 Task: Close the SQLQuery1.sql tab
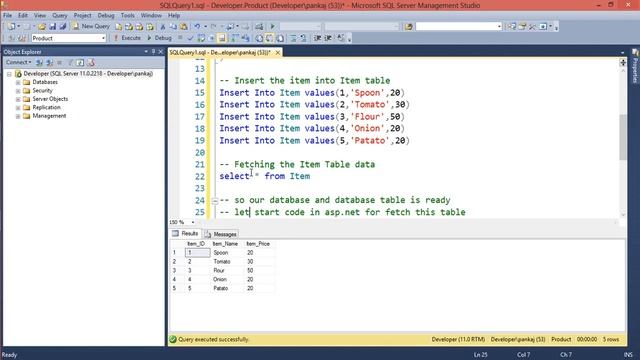click(278, 53)
